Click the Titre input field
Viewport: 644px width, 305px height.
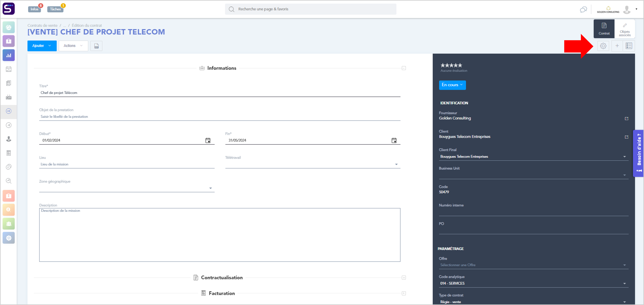point(220,93)
